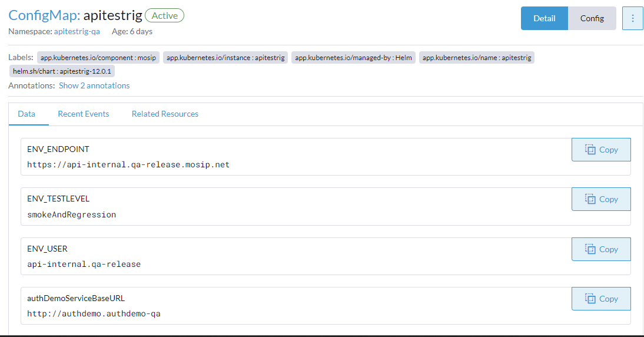The image size is (644, 337).
Task: Click the app.kubernetes.io/instance label tag
Action: [225, 58]
